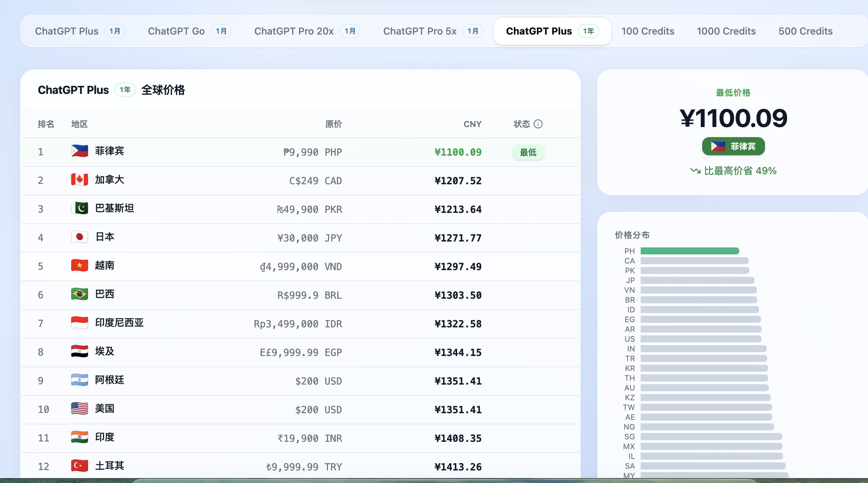This screenshot has width=868, height=483.
Task: Click the CNY column header
Action: pyautogui.click(x=472, y=124)
